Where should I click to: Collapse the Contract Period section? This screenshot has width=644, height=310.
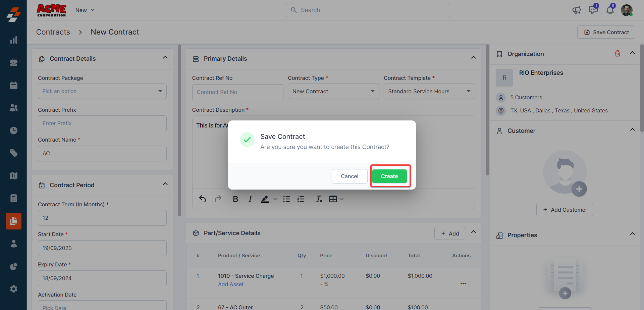(165, 184)
